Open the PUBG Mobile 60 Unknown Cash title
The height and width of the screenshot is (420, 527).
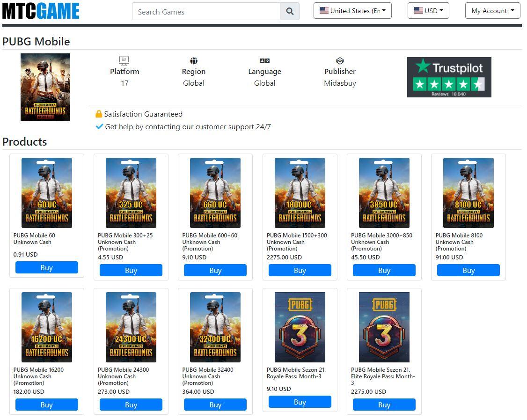pos(34,239)
